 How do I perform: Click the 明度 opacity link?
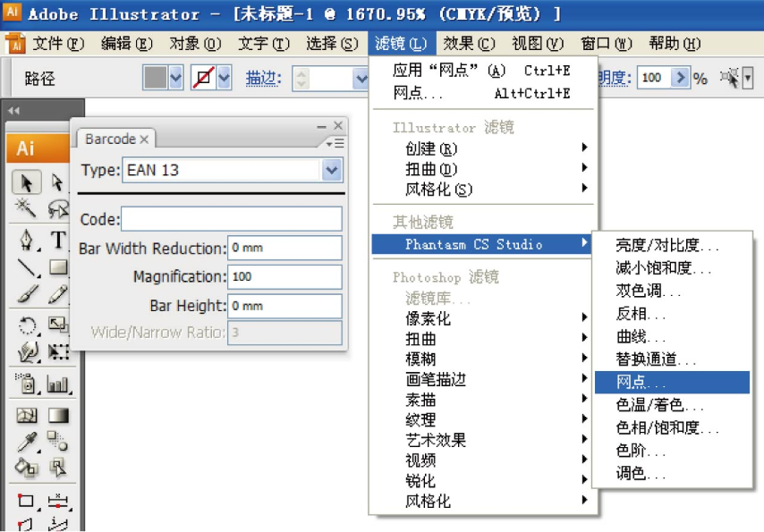coord(615,78)
